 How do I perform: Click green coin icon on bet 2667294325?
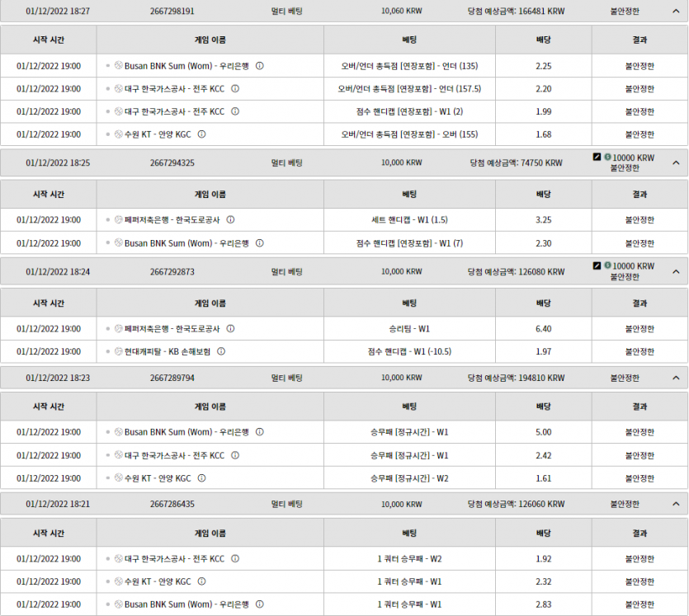607,157
